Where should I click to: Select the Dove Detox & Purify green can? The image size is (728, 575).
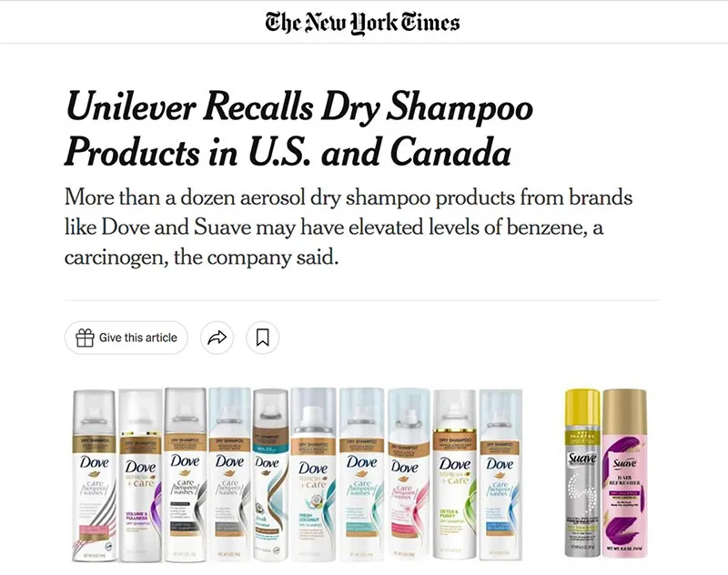(455, 476)
